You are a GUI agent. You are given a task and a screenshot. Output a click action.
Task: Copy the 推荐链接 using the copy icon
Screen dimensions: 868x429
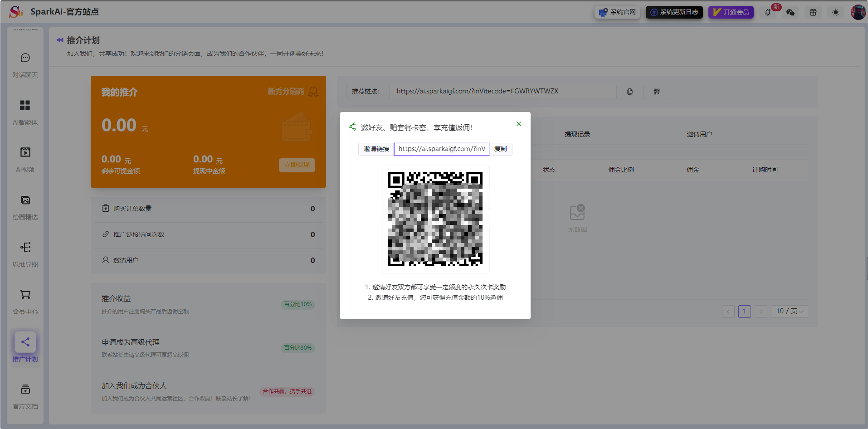coord(630,92)
